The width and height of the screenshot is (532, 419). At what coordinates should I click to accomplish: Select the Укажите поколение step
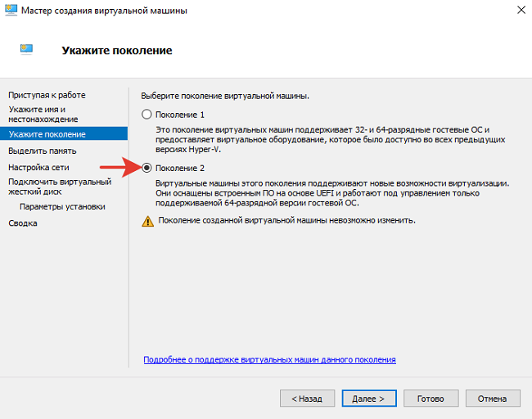(47, 133)
